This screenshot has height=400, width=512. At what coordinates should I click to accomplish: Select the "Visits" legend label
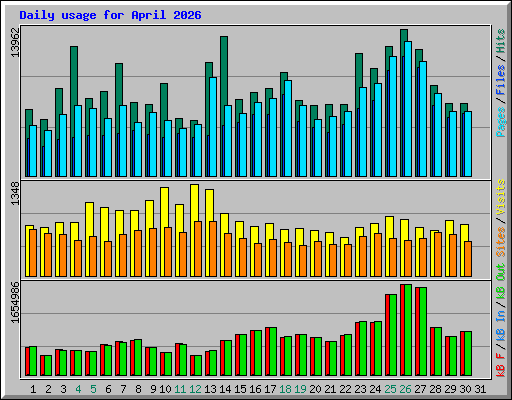click(x=500, y=197)
